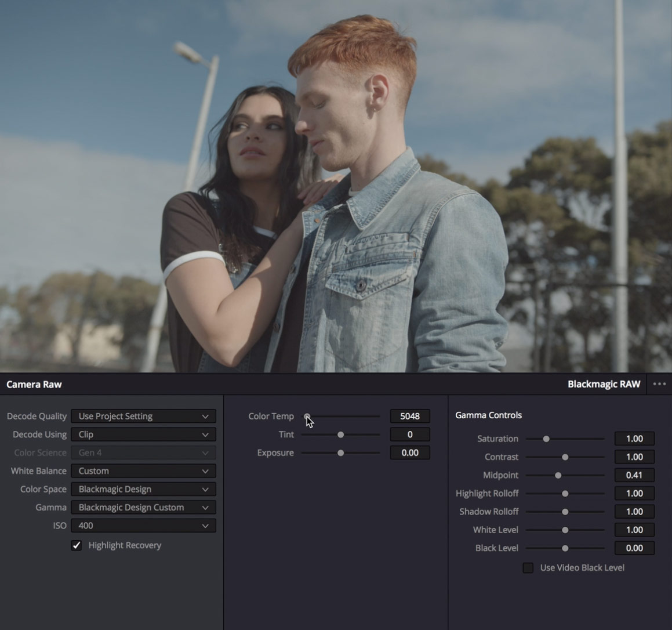
Task: Select the Midpoint value field
Action: coord(634,475)
